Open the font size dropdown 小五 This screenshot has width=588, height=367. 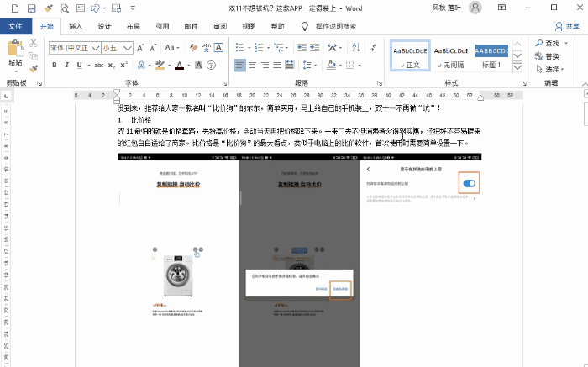coord(128,48)
